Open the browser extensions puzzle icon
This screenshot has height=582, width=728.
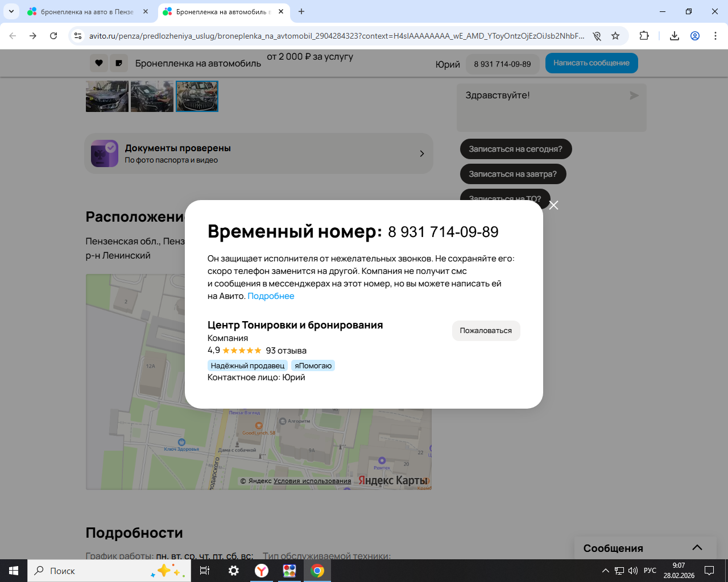click(x=644, y=36)
